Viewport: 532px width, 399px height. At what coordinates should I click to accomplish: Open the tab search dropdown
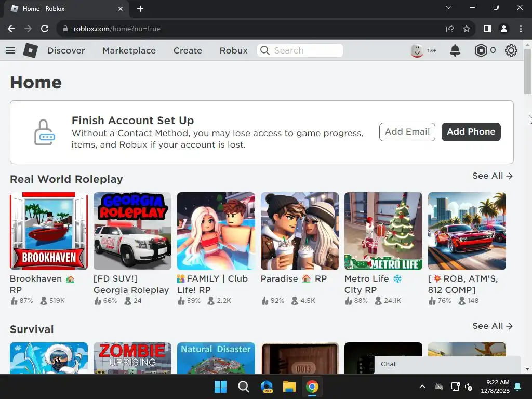[x=448, y=7]
